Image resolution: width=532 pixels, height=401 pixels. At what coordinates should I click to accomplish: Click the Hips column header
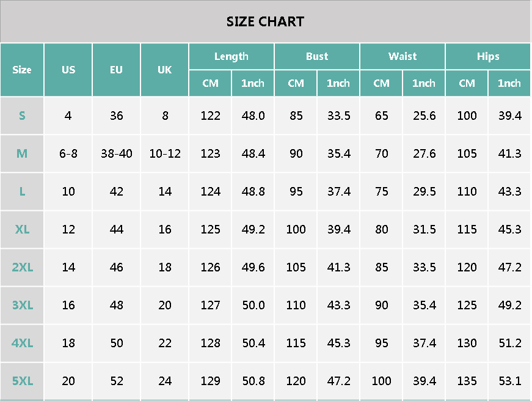[x=488, y=56]
